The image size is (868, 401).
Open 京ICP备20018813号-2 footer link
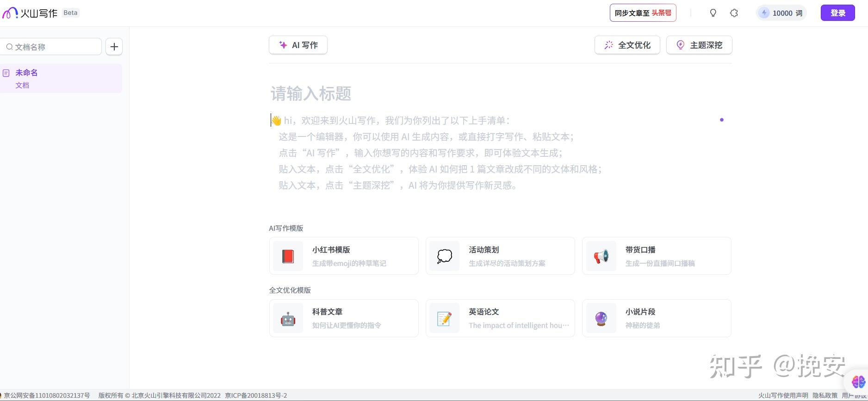[x=256, y=395]
